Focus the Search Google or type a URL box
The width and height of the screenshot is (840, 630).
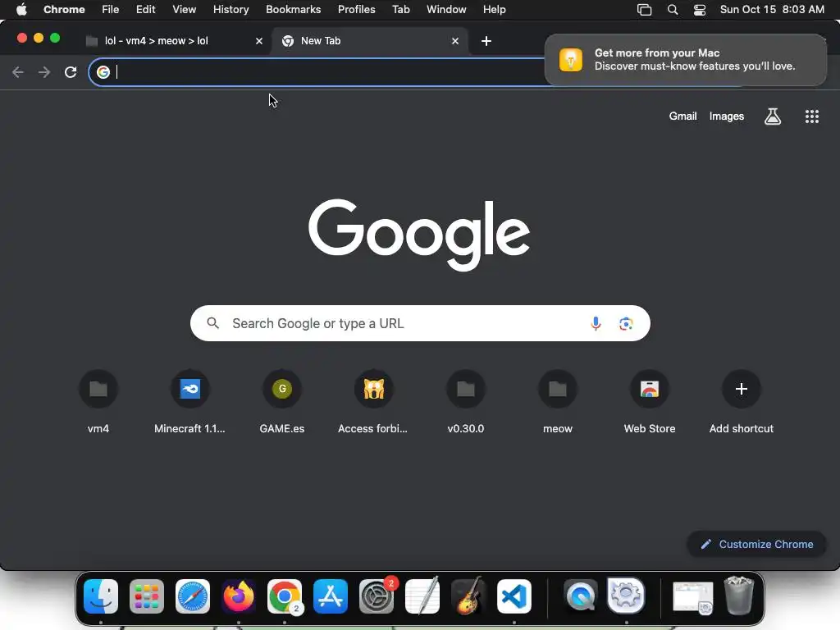[420, 323]
